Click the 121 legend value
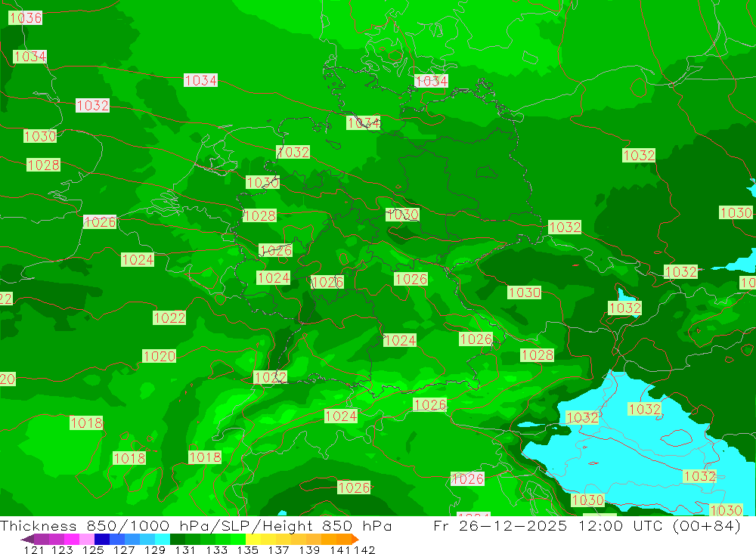This screenshot has width=756, height=554. (34, 549)
